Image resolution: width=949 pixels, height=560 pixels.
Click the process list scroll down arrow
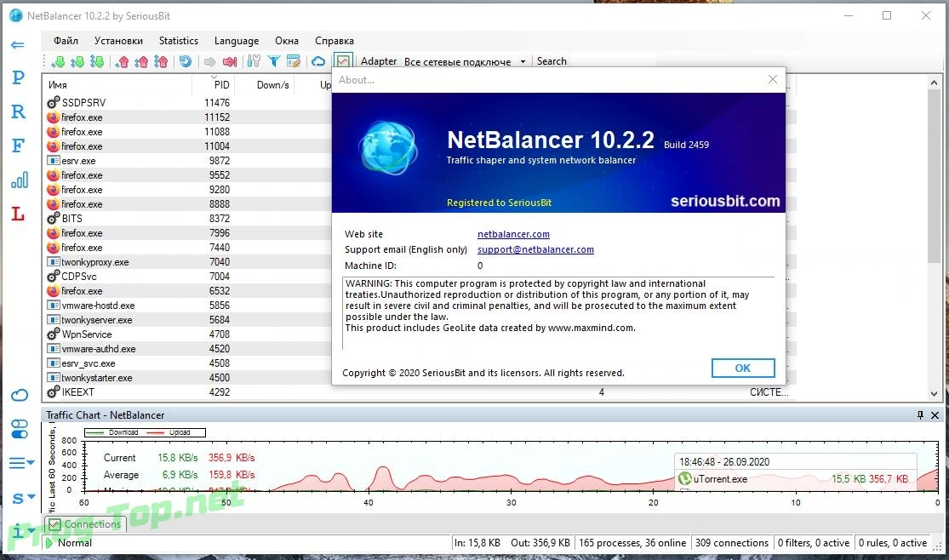[934, 393]
